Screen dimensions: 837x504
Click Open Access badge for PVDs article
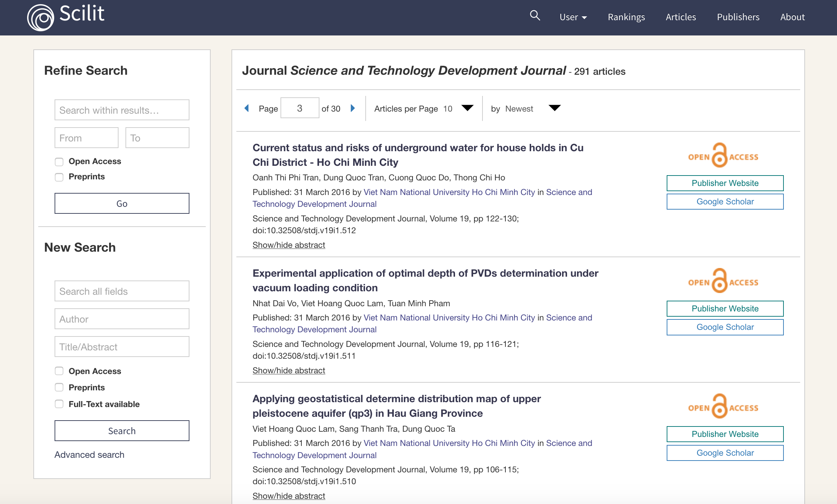(723, 281)
